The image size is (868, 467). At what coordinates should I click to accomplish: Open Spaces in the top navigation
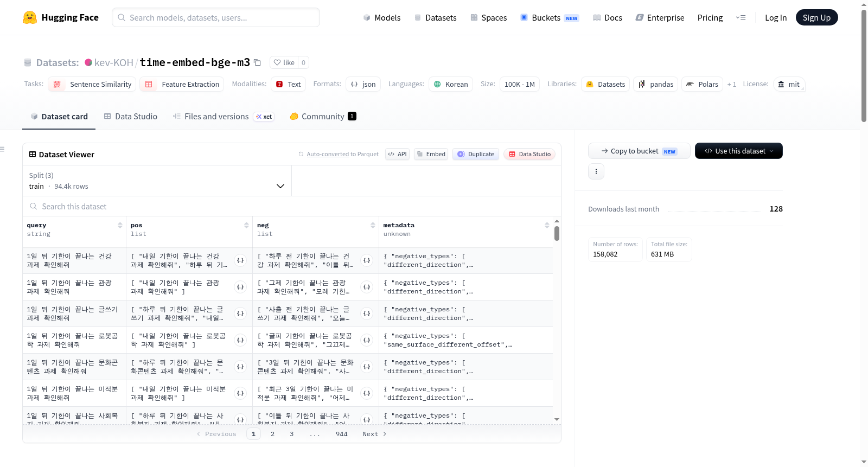pos(488,17)
